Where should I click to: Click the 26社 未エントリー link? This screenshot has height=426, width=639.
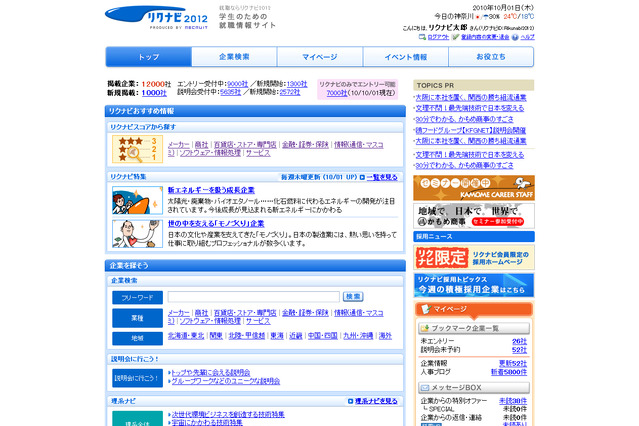pyautogui.click(x=519, y=341)
